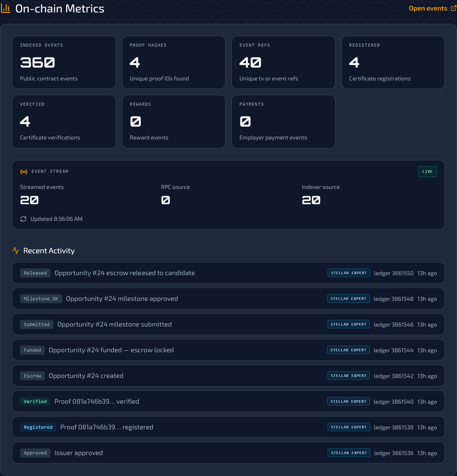Image resolution: width=457 pixels, height=476 pixels.
Task: Open events external link icon
Action: [453, 9]
